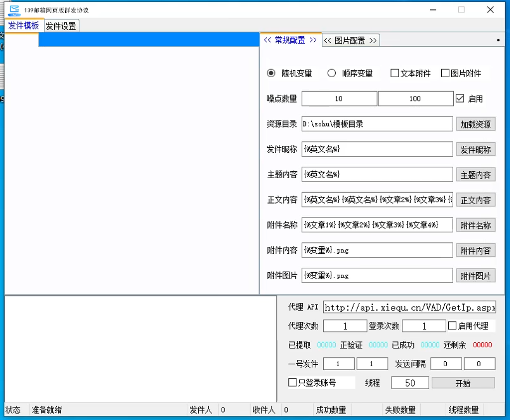This screenshot has height=420, width=510.
Task: Click the 正文内容 button
Action: (x=475, y=200)
